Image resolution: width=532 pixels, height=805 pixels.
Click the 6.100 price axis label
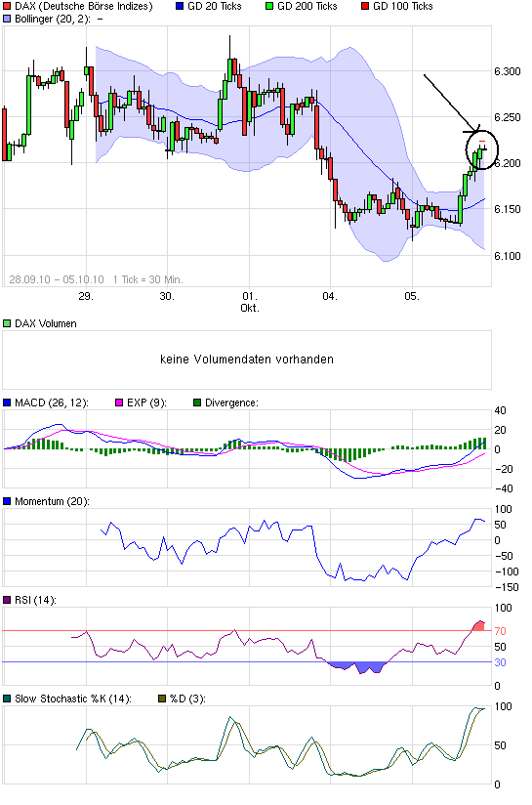click(508, 256)
